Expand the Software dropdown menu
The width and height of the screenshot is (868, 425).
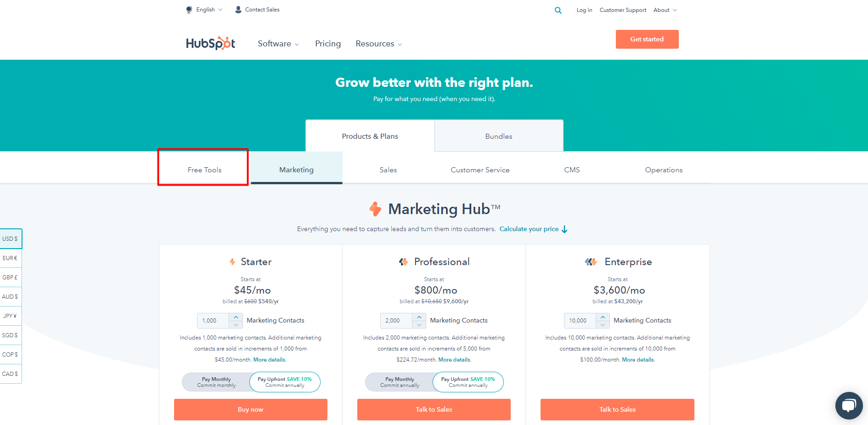(278, 44)
